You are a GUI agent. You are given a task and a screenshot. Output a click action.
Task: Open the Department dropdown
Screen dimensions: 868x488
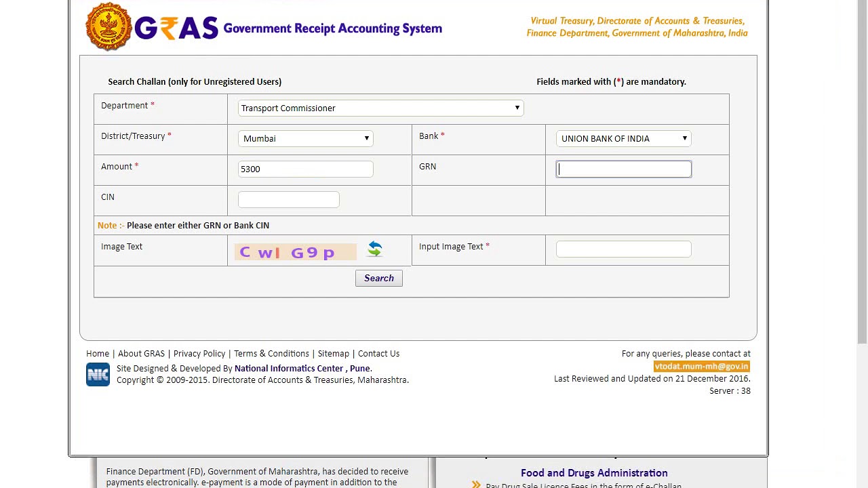tap(380, 108)
